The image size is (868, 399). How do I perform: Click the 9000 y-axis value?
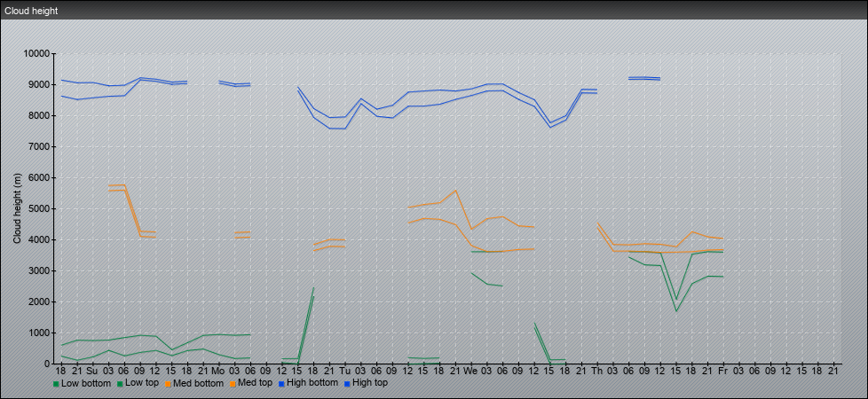38,84
